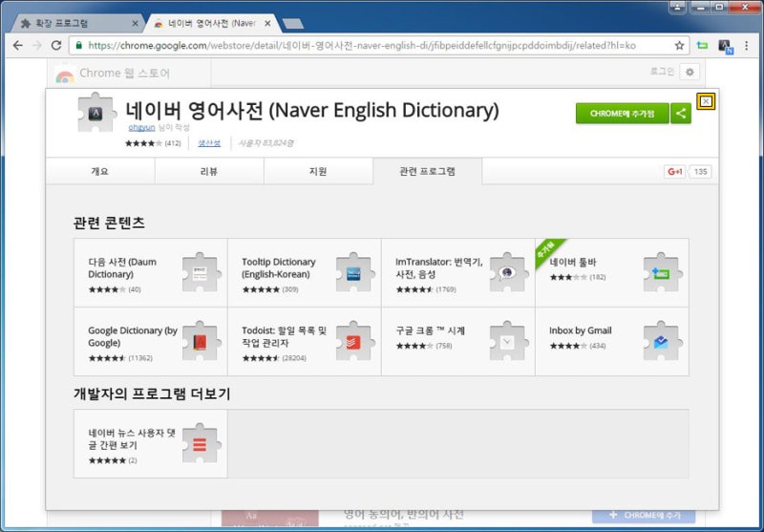Switch to the 지원 tab

point(318,172)
